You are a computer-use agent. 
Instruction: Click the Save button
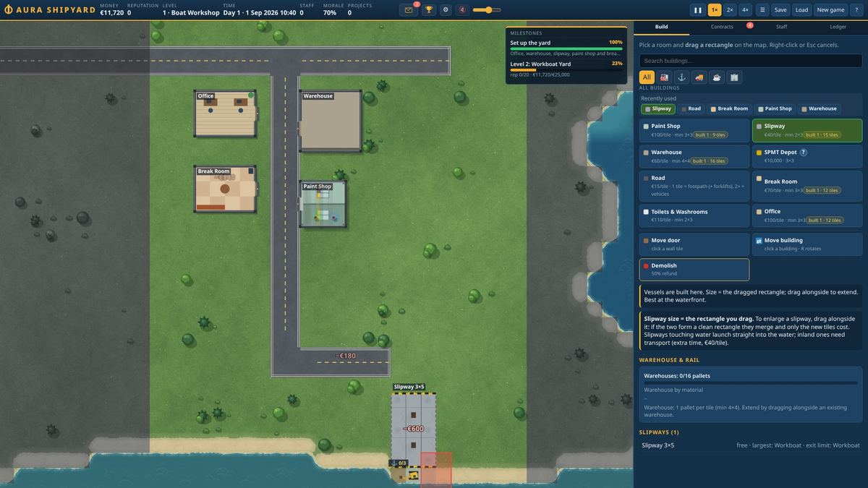[780, 10]
